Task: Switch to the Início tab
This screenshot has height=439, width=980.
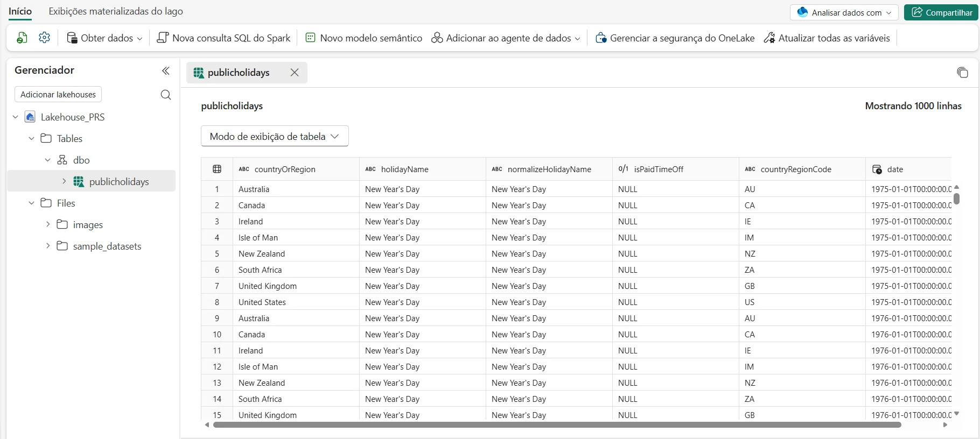Action: (20, 11)
